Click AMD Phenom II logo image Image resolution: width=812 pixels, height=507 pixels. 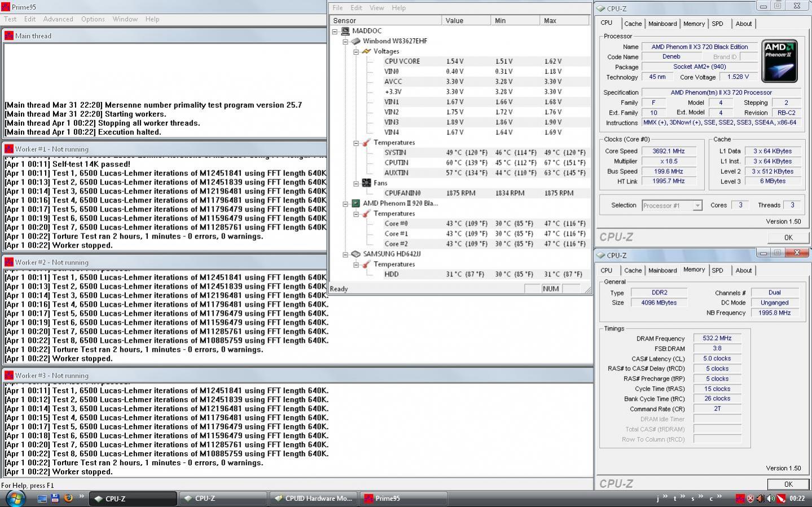pyautogui.click(x=780, y=61)
